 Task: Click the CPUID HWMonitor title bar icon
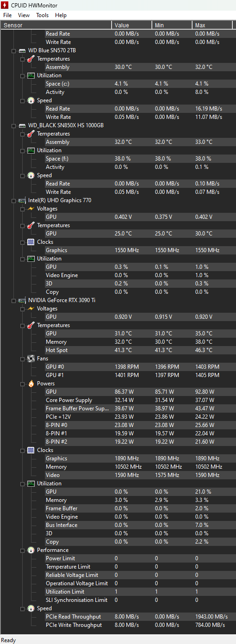click(x=6, y=5)
